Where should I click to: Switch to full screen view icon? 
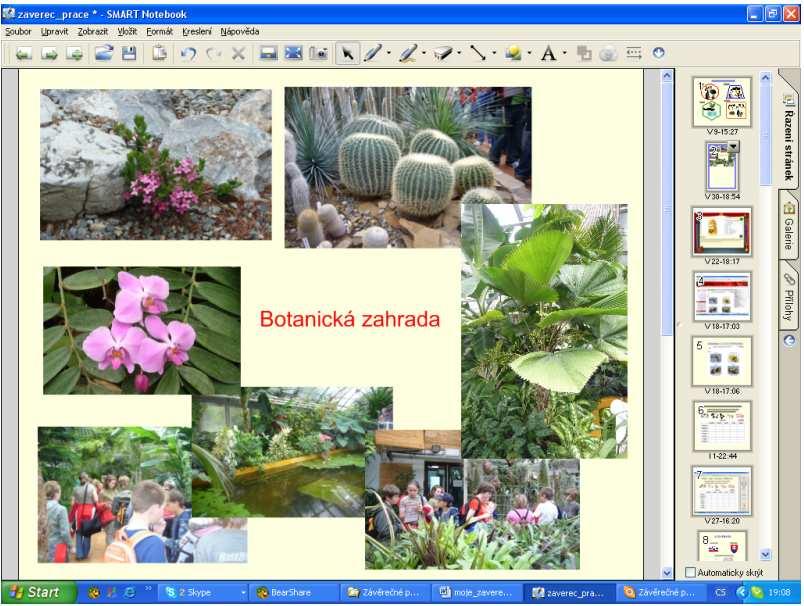point(293,53)
